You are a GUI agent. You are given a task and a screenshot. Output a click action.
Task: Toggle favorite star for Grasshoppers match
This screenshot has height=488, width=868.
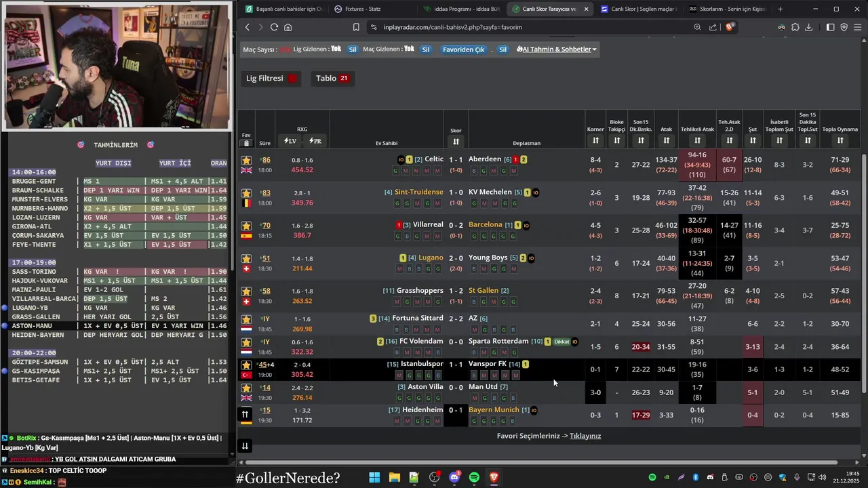(246, 291)
